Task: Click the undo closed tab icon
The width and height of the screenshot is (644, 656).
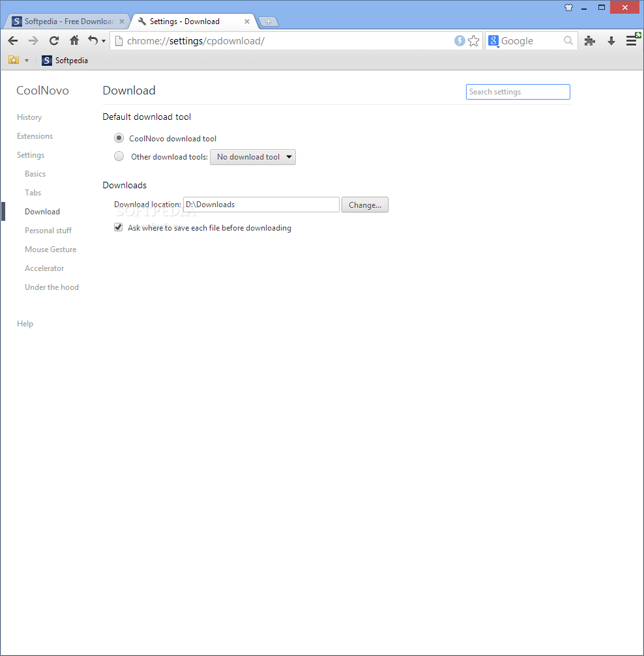Action: (93, 40)
